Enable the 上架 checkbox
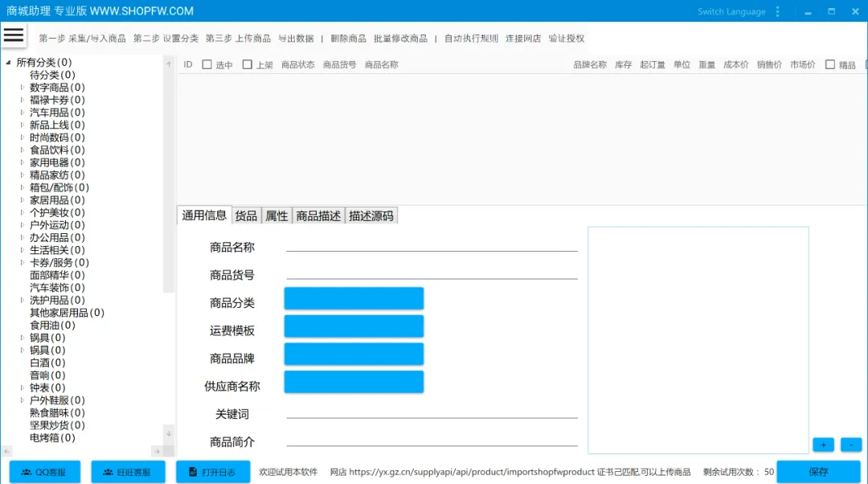 point(246,64)
